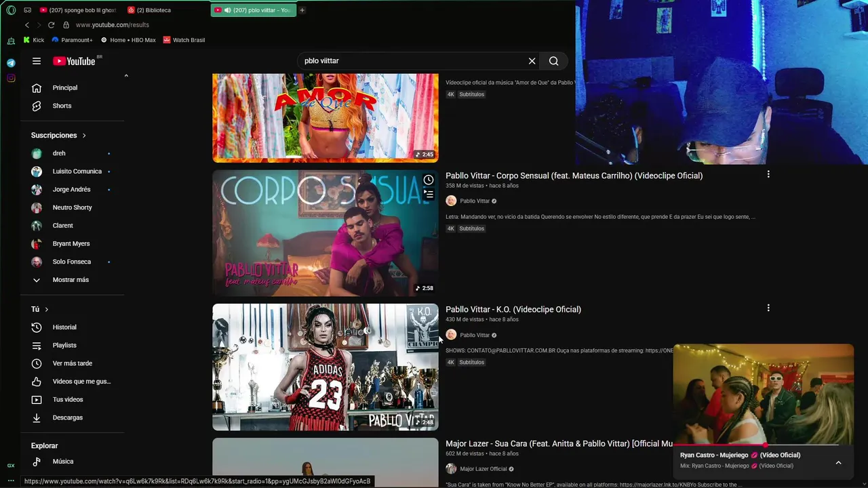868x488 pixels.
Task: Open the GX Corner gamepad icon
Action: pyautogui.click(x=27, y=10)
